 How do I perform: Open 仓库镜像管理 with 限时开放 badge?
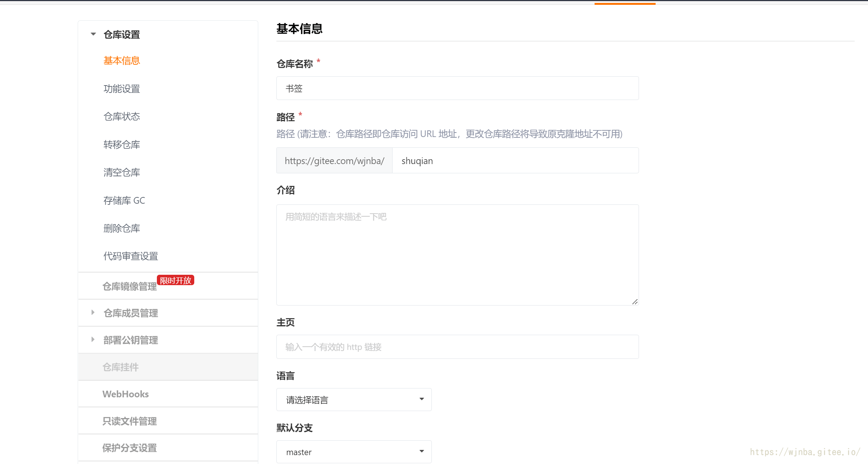[129, 286]
